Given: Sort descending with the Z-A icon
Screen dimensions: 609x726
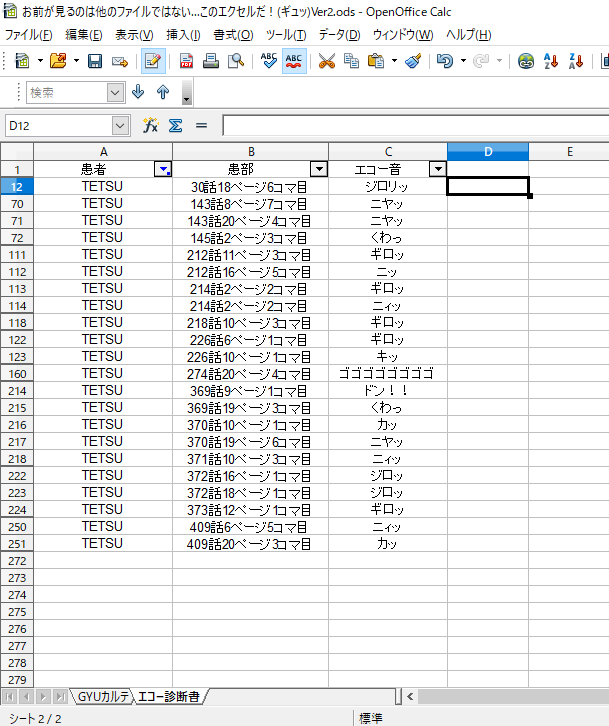Looking at the screenshot, I should tap(576, 61).
